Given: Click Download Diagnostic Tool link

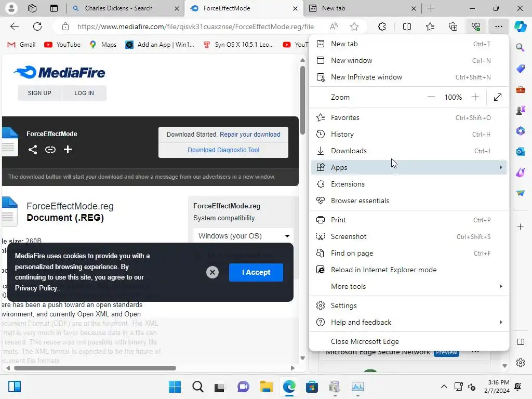Looking at the screenshot, I should point(223,150).
